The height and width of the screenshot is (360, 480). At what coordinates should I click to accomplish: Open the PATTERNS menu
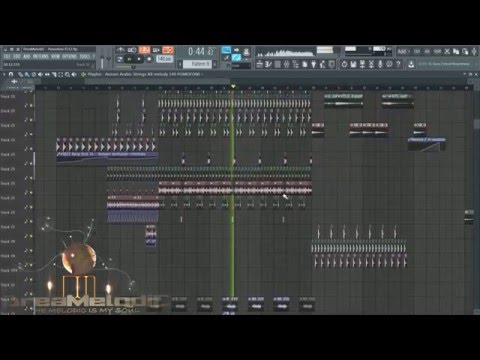(x=41, y=57)
